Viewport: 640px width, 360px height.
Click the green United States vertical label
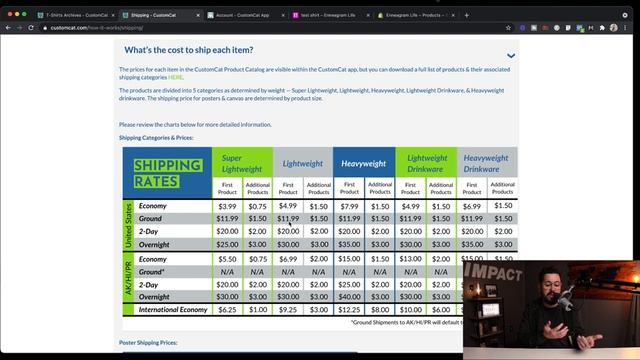pyautogui.click(x=128, y=225)
